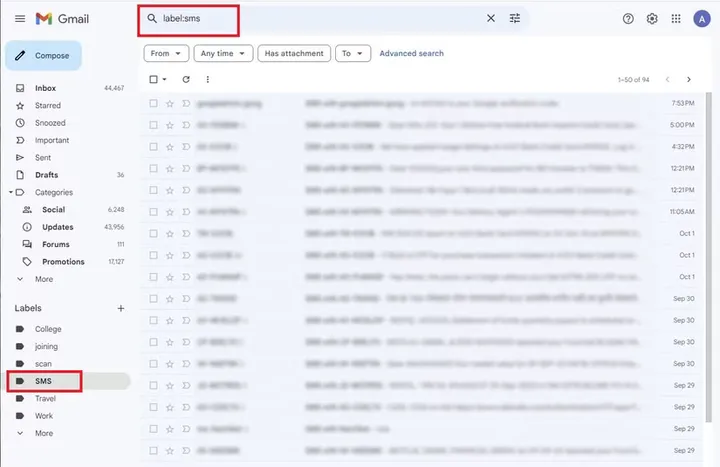Star the 7:53 PM message

pyautogui.click(x=170, y=103)
